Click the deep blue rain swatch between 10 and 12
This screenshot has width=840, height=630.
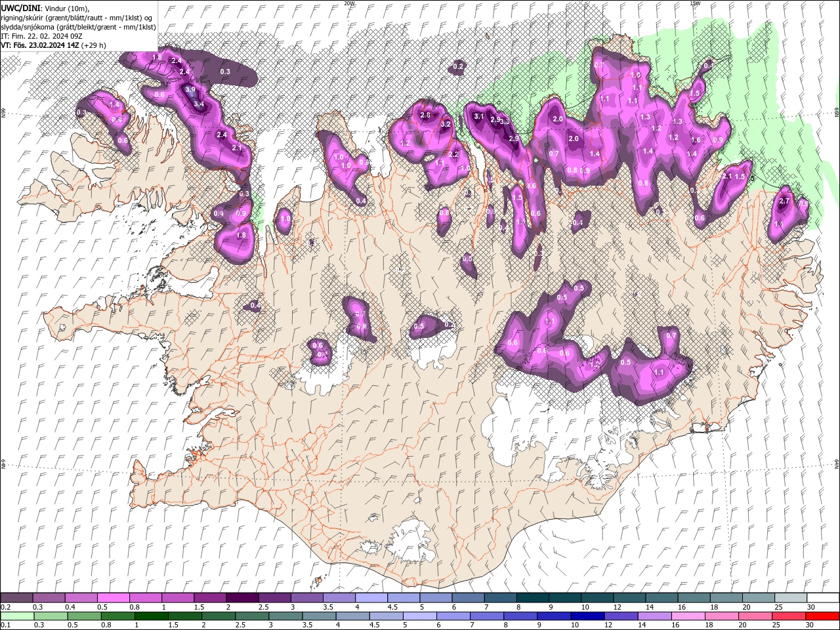point(586,616)
